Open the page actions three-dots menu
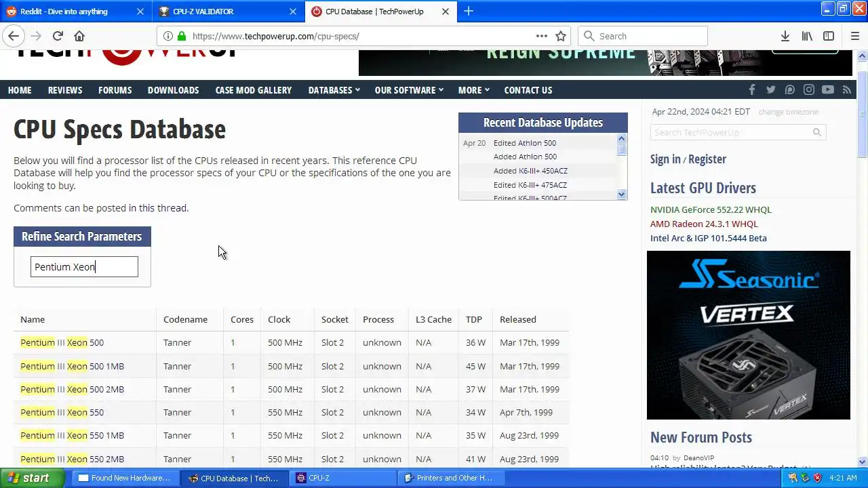 [x=542, y=36]
